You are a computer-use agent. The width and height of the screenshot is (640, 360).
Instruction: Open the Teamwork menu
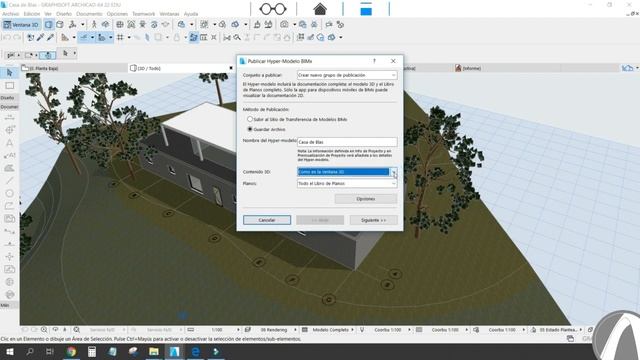click(144, 14)
